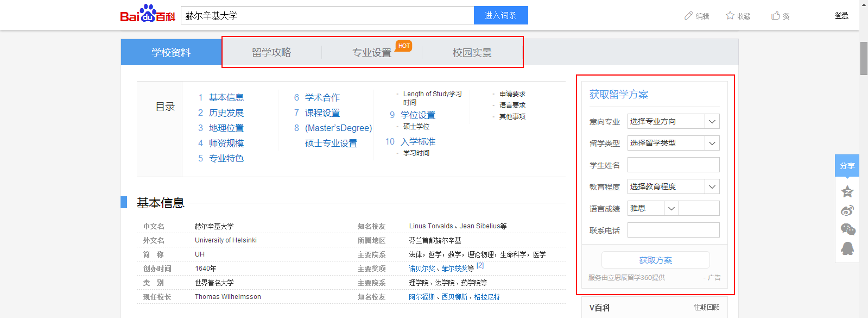Click the 获取方案 submit button

pyautogui.click(x=656, y=260)
